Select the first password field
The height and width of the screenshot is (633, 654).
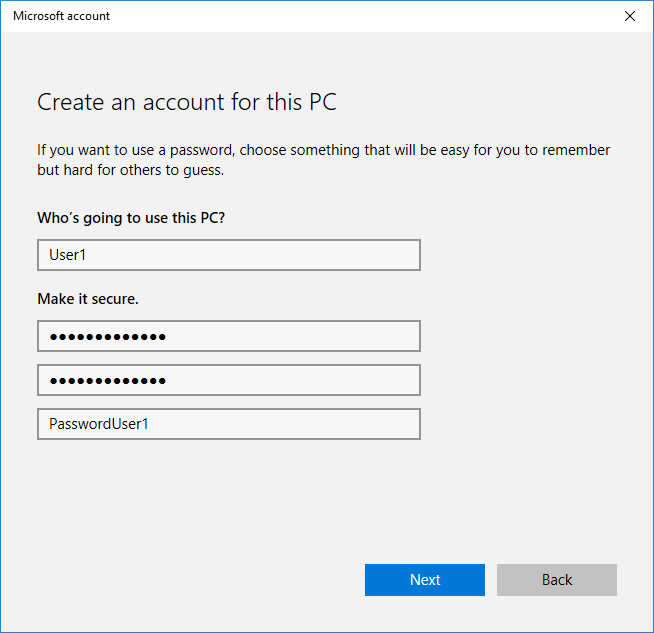tap(229, 336)
